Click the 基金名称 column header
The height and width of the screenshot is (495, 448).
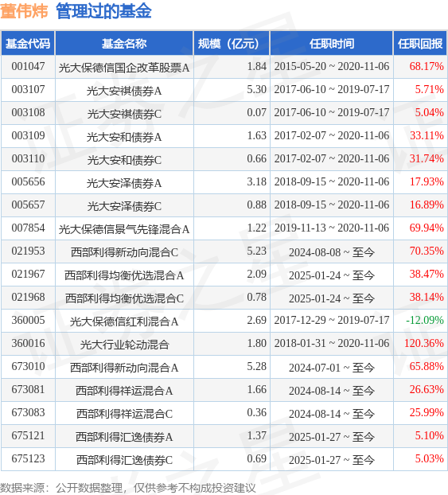[124, 44]
